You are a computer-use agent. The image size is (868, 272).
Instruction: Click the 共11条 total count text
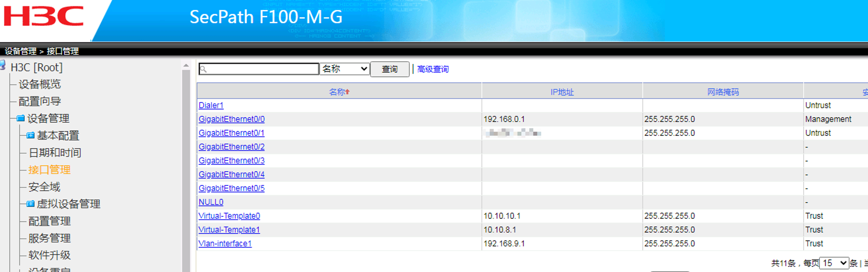click(x=784, y=263)
